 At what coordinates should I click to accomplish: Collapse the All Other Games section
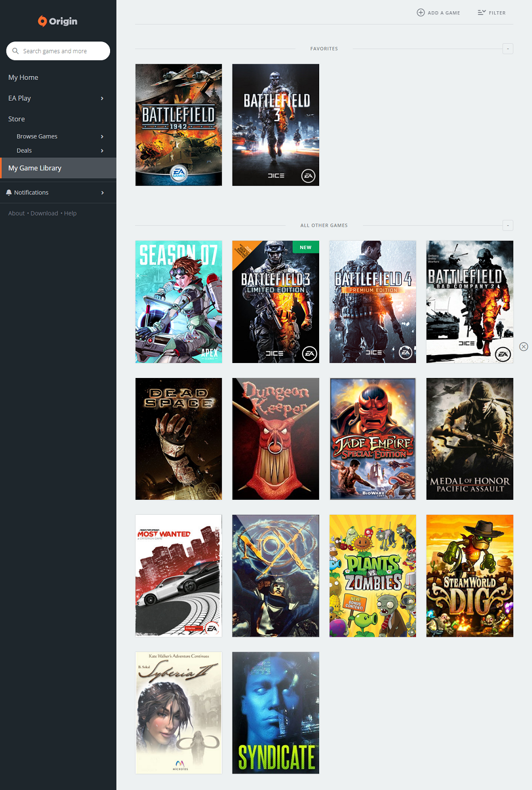[x=508, y=225]
